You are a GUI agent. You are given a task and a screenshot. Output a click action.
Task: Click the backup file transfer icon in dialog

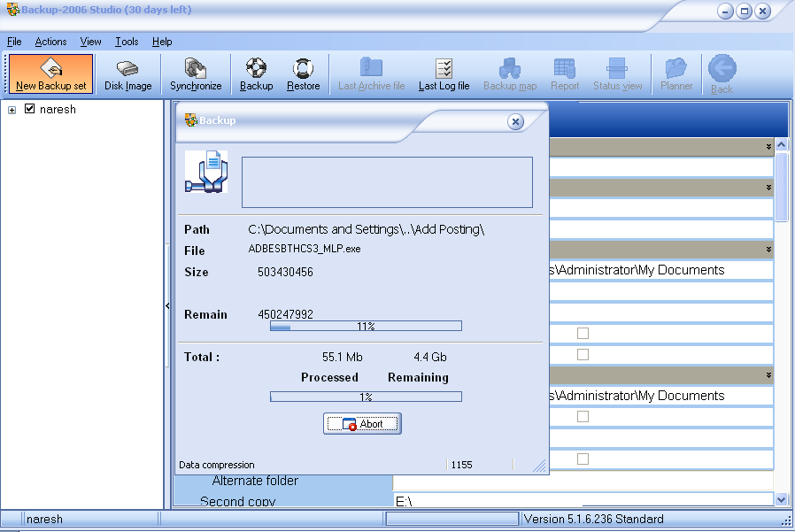[206, 172]
